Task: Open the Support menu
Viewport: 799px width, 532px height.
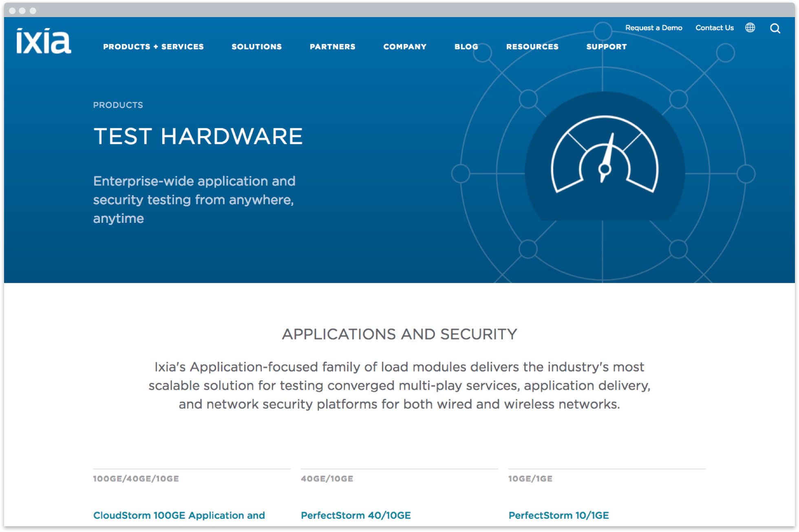Action: (x=607, y=46)
